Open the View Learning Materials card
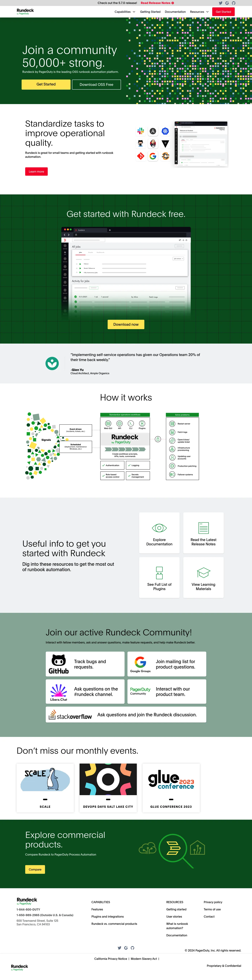 203,577
